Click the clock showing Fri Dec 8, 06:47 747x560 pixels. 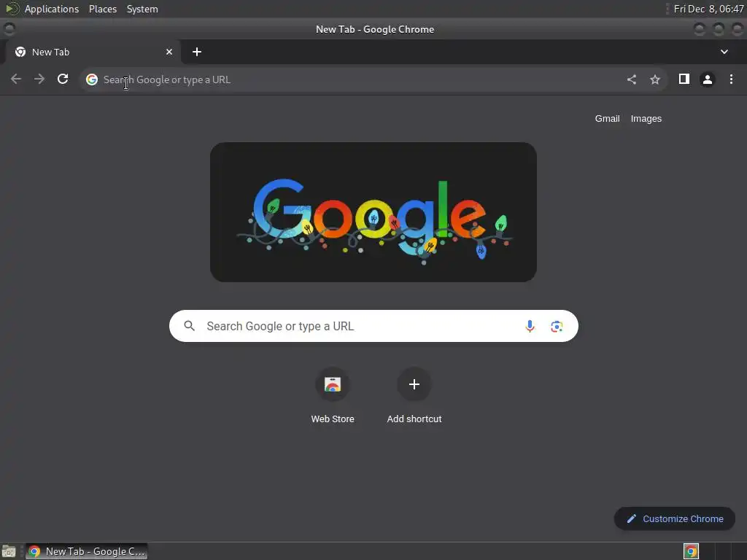(x=708, y=9)
